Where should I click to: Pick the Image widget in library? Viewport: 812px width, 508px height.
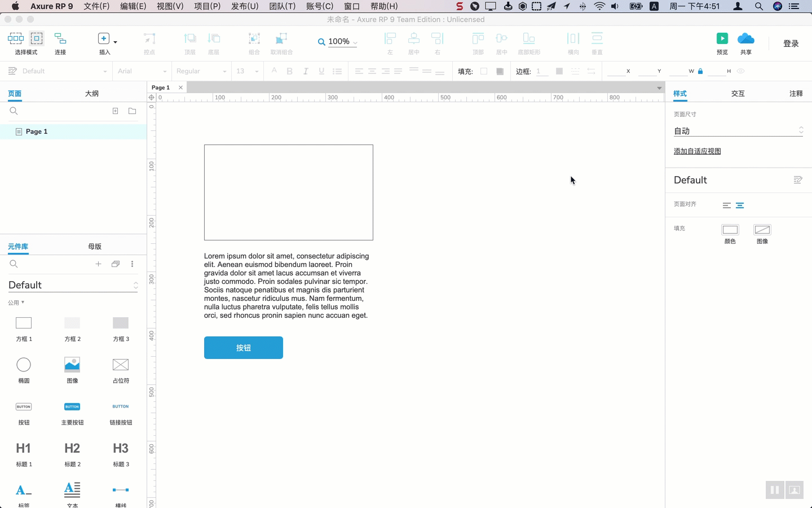tap(72, 365)
